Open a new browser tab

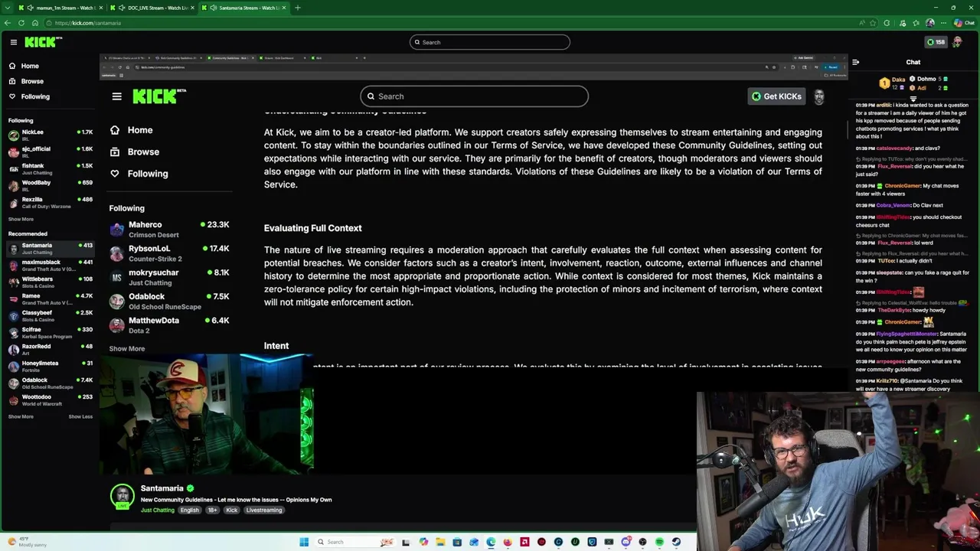coord(298,8)
